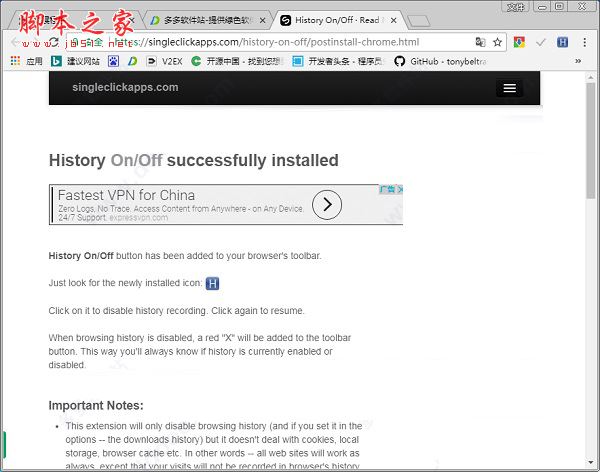Click the 'History On/Off successfully installed' heading
Image resolution: width=600 pixels, height=472 pixels.
[x=194, y=160]
